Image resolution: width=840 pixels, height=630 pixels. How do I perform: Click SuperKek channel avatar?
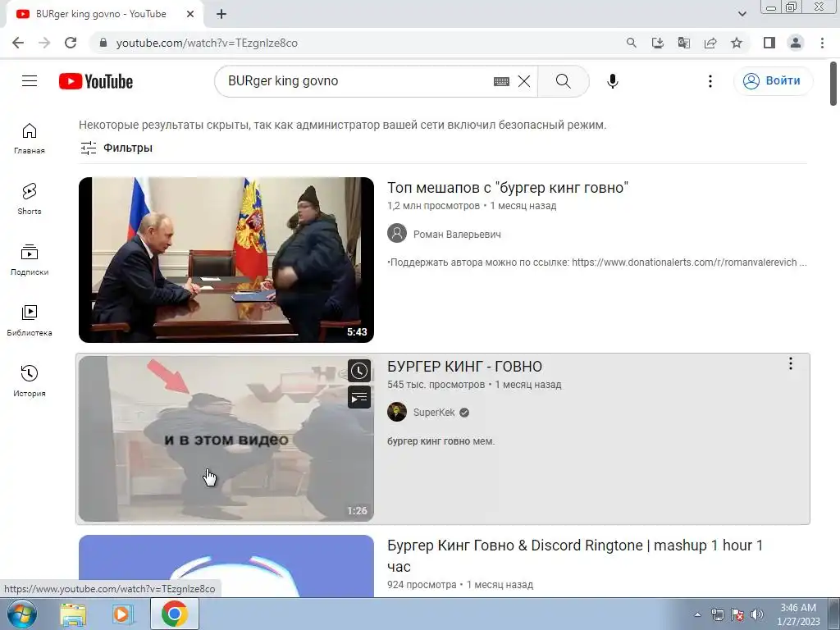[x=397, y=412]
